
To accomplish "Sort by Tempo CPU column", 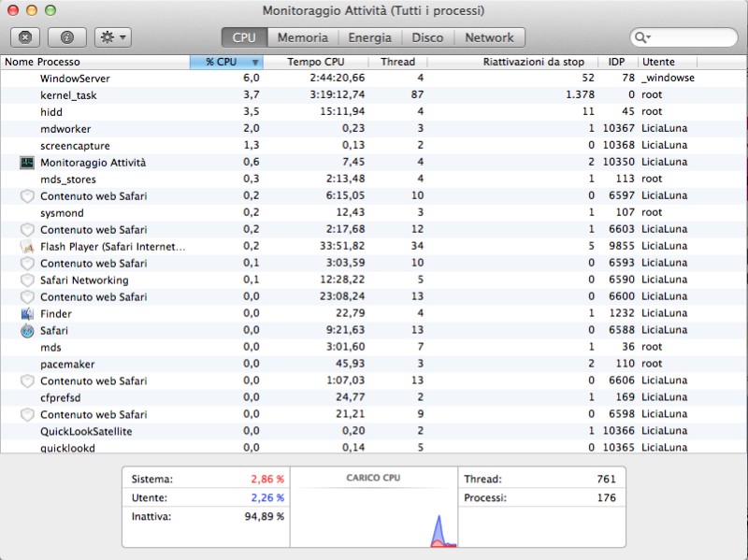I will point(316,62).
